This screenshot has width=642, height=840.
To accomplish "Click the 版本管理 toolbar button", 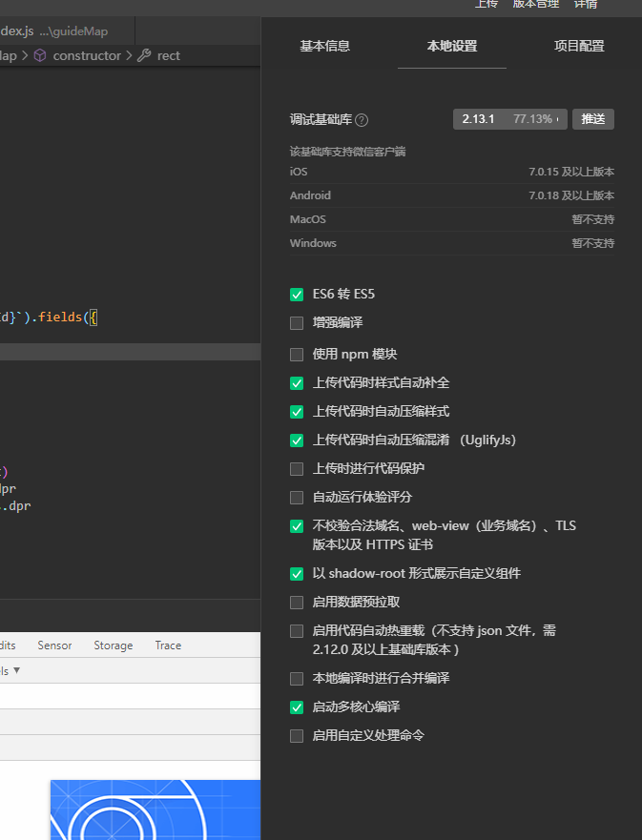I will click(536, 4).
